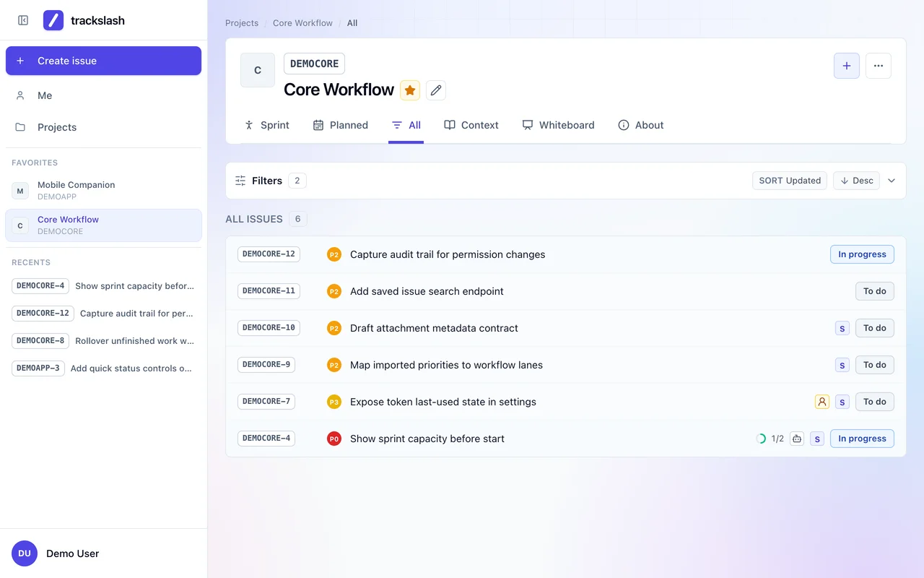Click the P0 priority badge on DEMOCORE-4
The height and width of the screenshot is (578, 924).
tap(334, 439)
